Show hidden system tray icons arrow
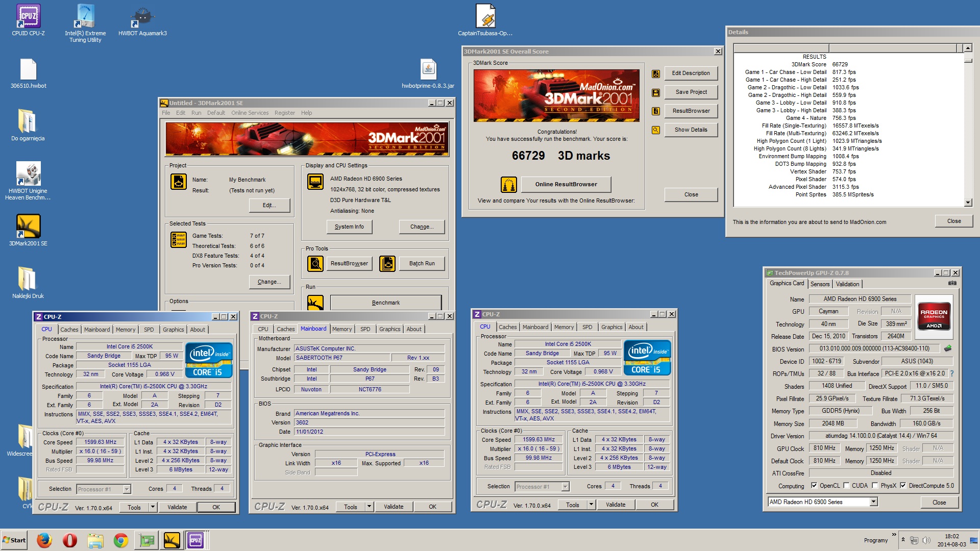This screenshot has height=551, width=980. point(903,540)
